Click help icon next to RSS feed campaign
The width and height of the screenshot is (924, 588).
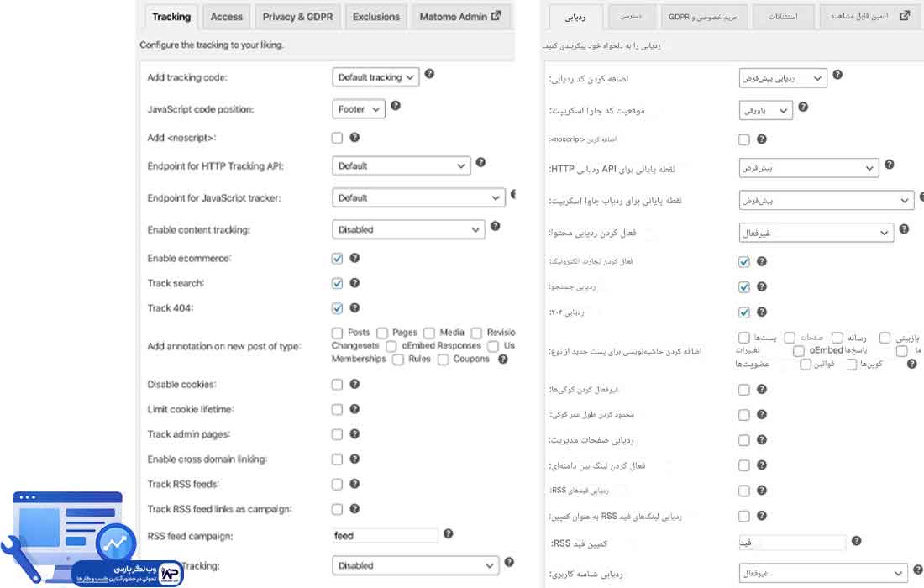coord(448,535)
